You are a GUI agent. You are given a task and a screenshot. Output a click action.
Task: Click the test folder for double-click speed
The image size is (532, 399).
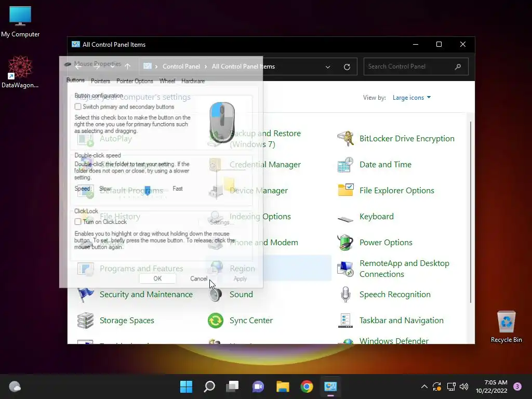pyautogui.click(x=229, y=184)
